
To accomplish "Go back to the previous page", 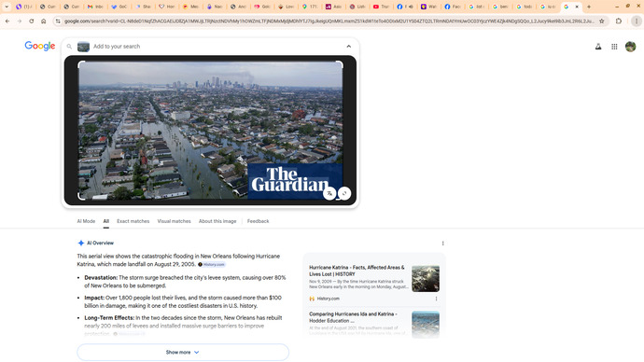I will pos(7,21).
